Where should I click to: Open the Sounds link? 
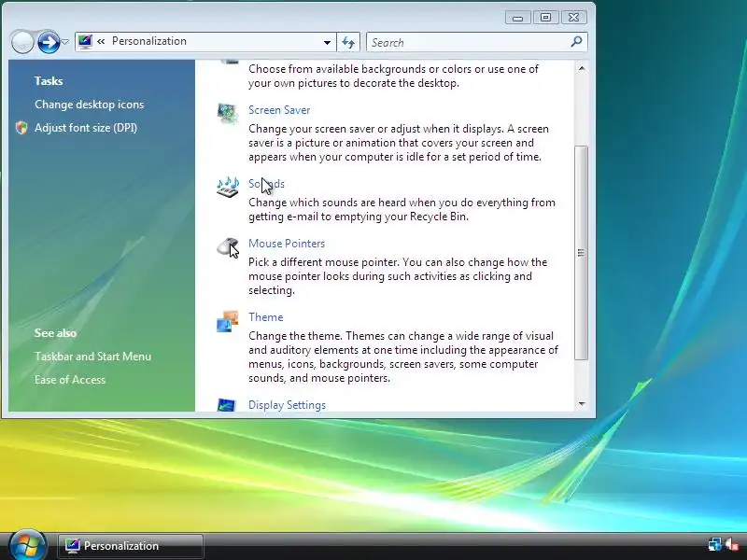point(266,184)
